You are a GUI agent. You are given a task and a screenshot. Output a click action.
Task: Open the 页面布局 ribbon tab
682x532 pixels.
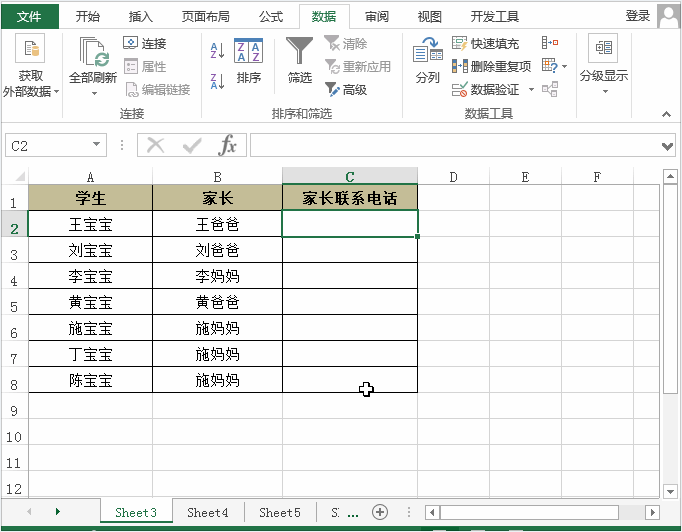point(205,17)
